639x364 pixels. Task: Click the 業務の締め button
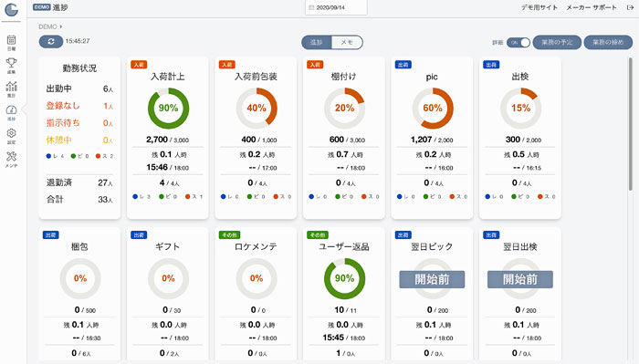608,42
